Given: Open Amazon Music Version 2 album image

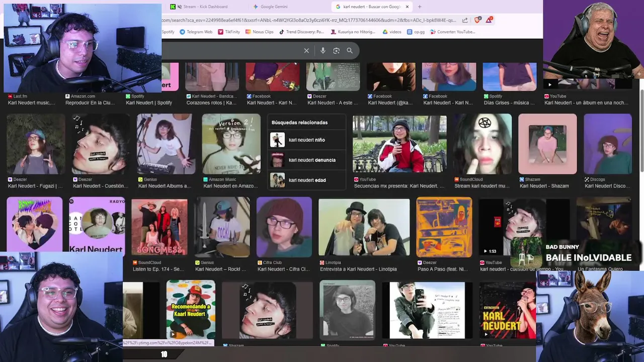Looking at the screenshot, I should coord(231,144).
